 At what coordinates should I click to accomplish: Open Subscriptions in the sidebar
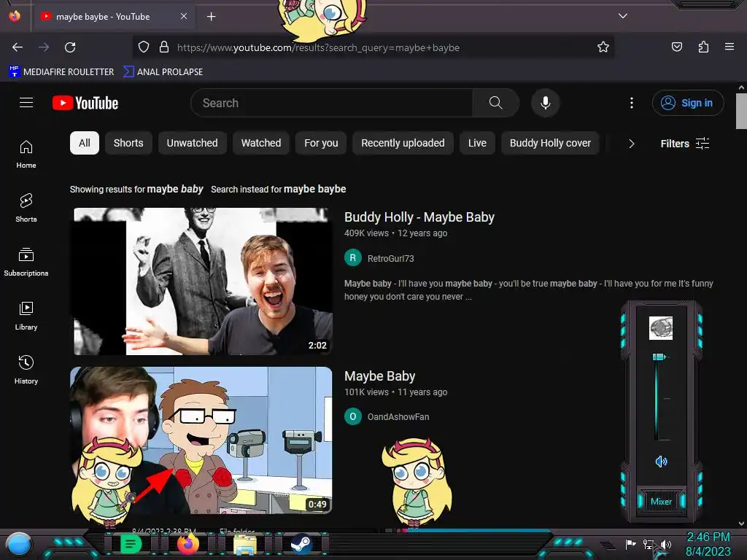pyautogui.click(x=26, y=262)
